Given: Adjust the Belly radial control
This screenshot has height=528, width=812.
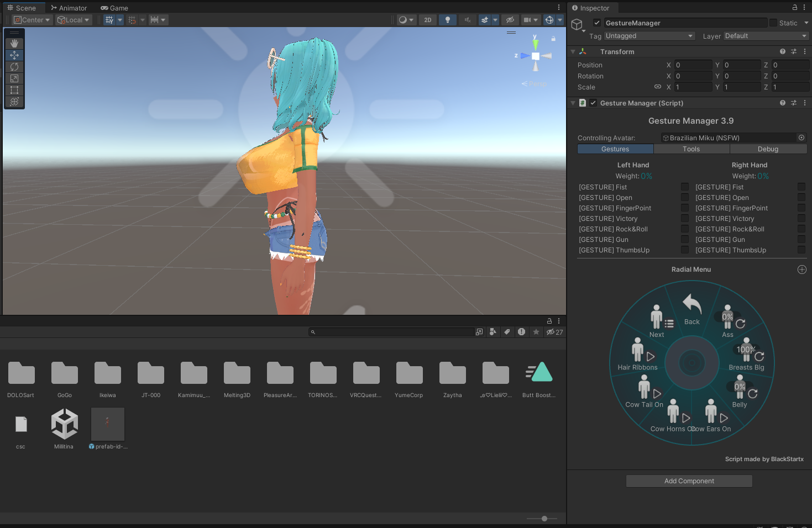Looking at the screenshot, I should (x=740, y=392).
